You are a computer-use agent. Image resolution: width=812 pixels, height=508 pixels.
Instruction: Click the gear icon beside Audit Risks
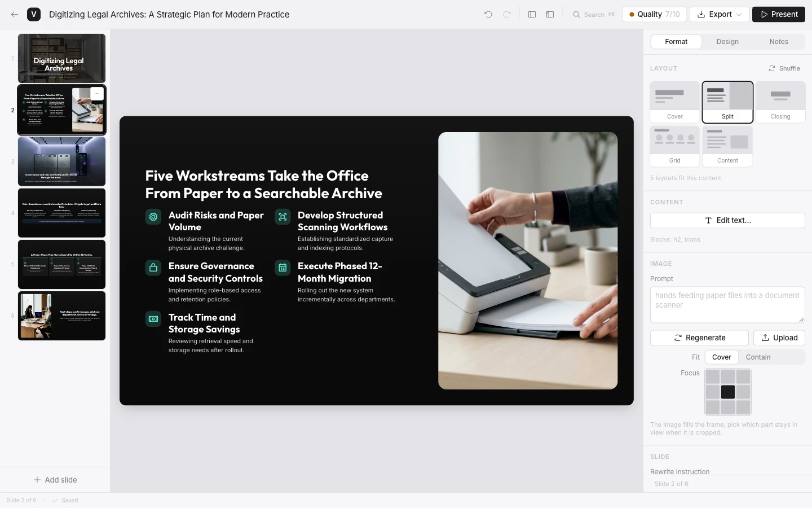point(153,217)
